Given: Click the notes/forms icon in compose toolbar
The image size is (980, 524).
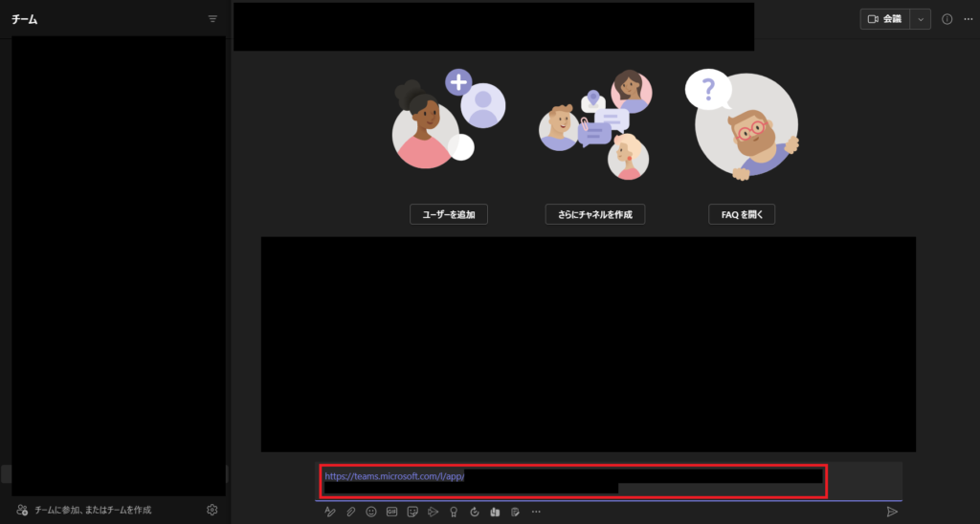Looking at the screenshot, I should point(515,513).
